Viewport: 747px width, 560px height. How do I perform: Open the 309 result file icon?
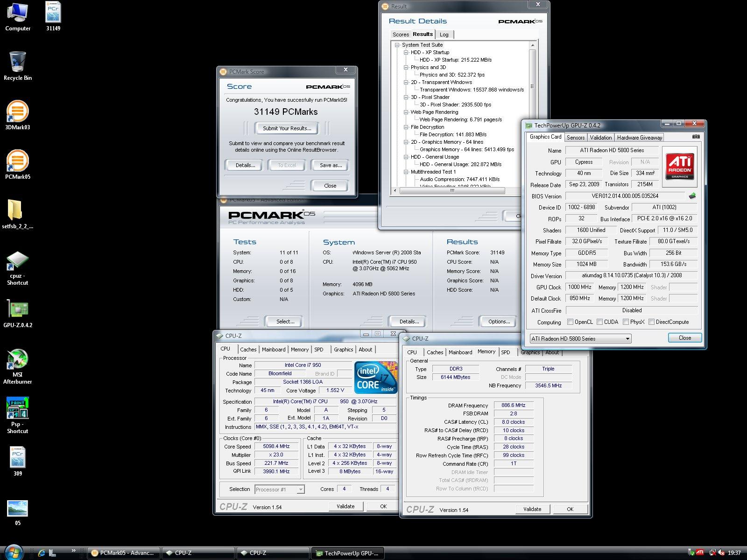tap(18, 462)
